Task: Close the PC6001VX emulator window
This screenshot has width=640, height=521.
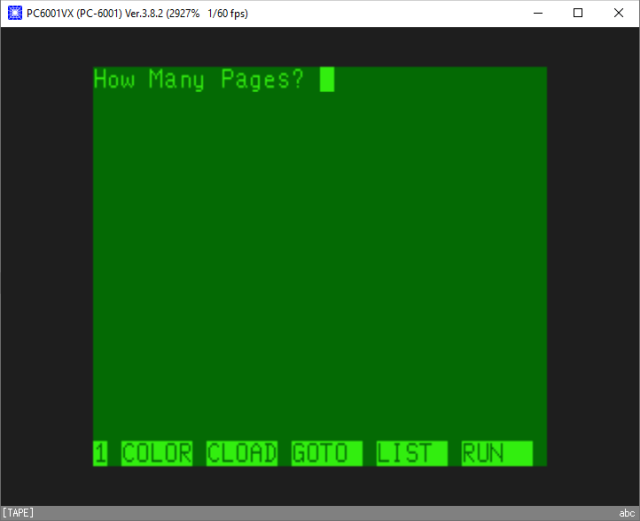Action: (618, 13)
